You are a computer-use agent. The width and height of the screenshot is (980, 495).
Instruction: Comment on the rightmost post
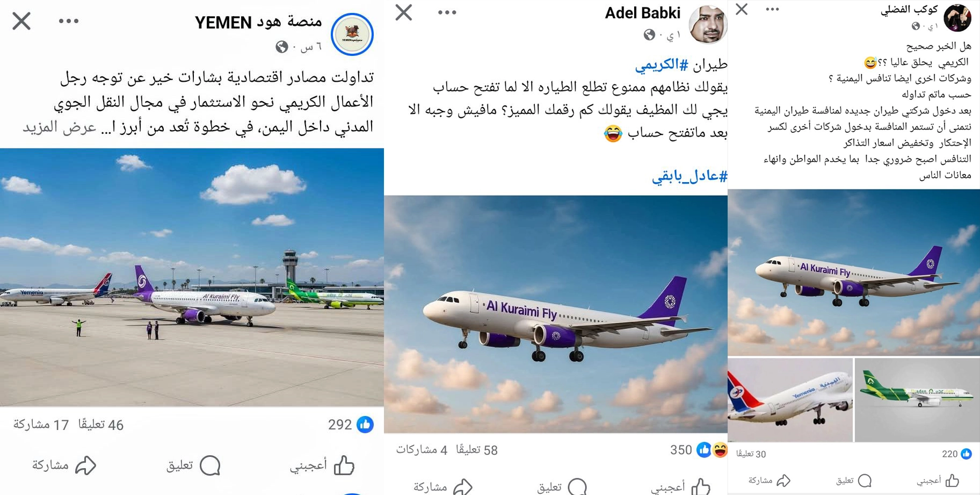853,480
